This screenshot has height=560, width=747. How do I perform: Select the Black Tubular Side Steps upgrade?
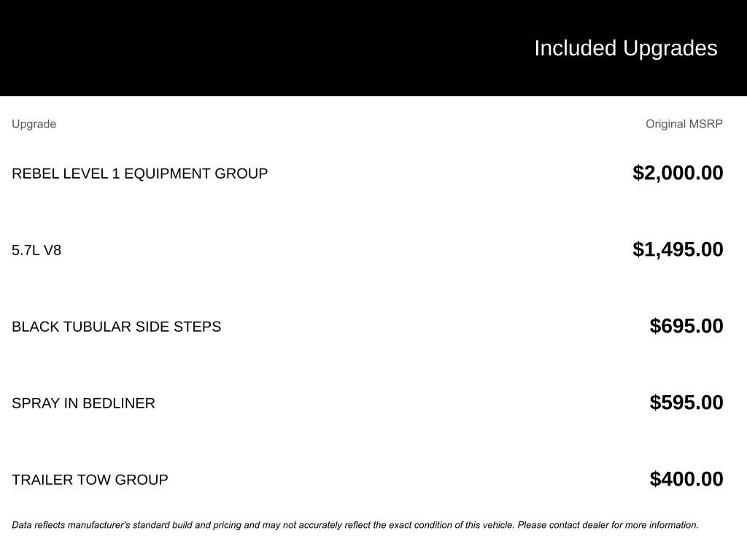point(116,327)
